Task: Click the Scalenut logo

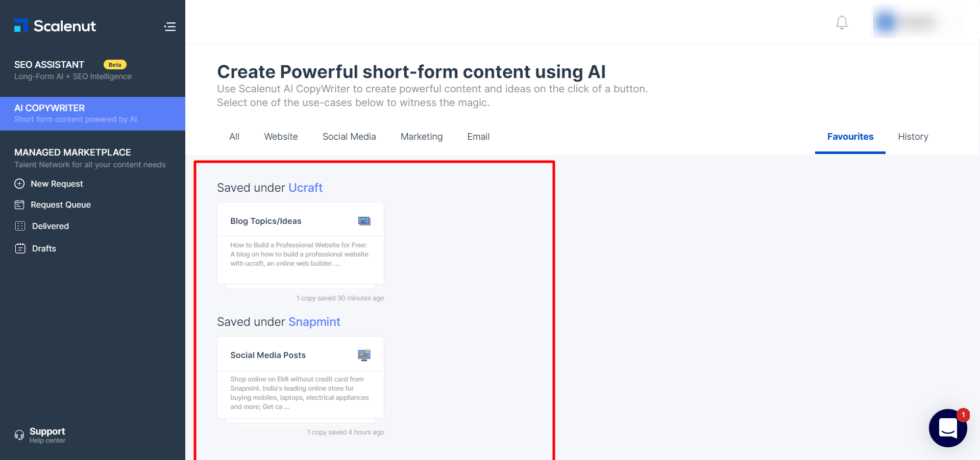Action: pyautogui.click(x=55, y=26)
